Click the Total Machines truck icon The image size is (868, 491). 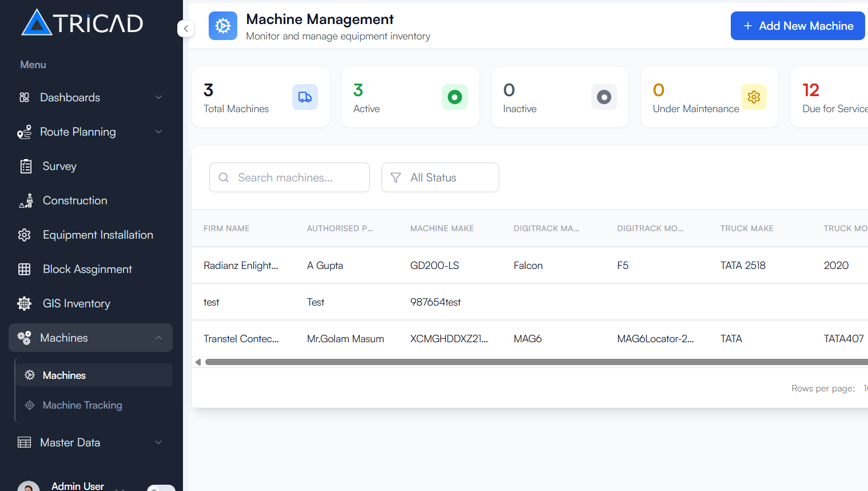click(x=305, y=97)
